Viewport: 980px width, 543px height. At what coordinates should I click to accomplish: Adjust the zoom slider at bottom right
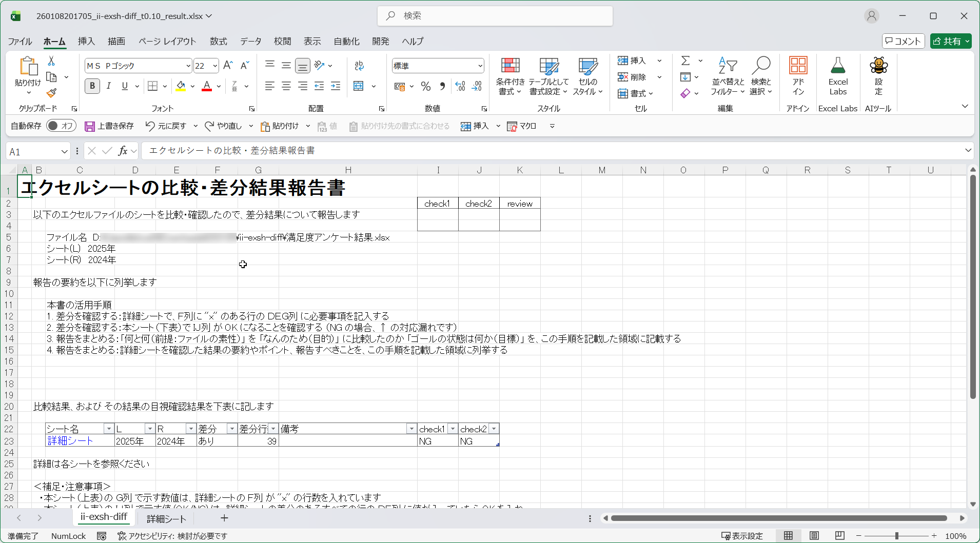(x=897, y=536)
